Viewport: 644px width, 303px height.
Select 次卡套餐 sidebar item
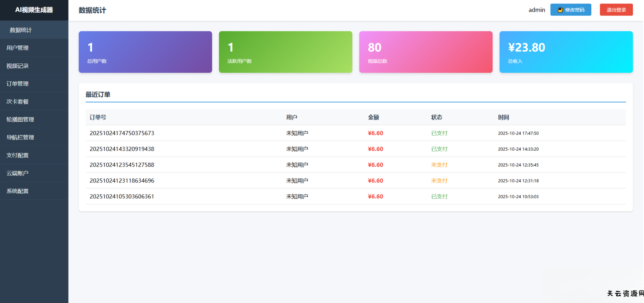[x=17, y=101]
